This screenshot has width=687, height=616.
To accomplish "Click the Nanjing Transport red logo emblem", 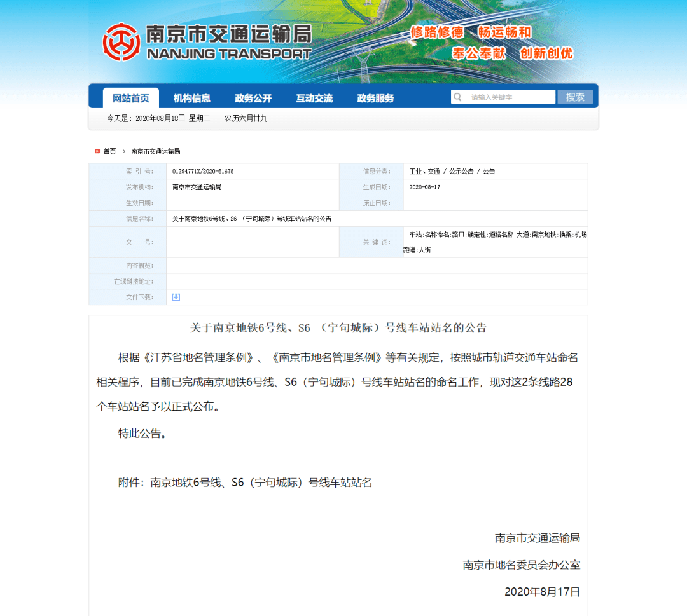I will [121, 42].
